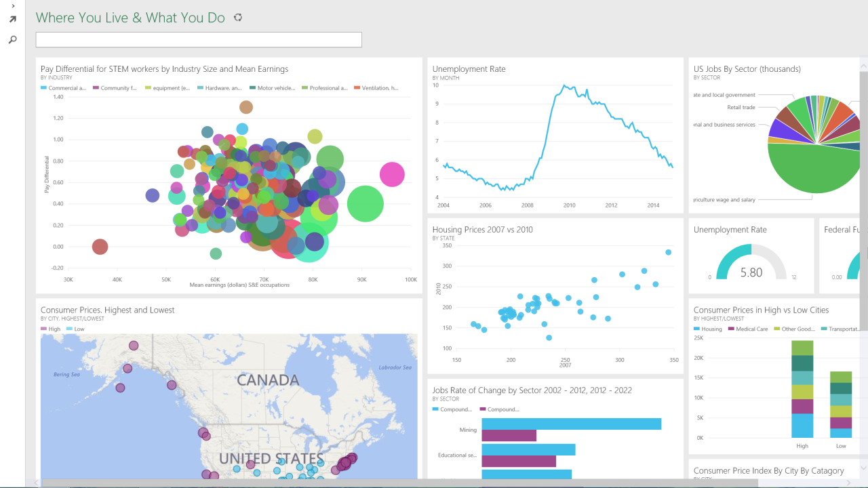Click the brown bubble at the chart top
Image resolution: width=868 pixels, height=488 pixels.
pyautogui.click(x=246, y=107)
